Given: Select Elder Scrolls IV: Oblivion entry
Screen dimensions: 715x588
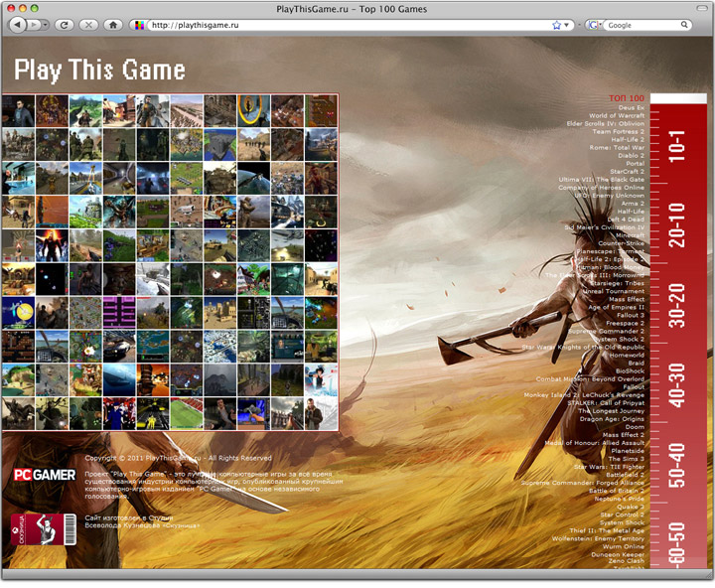Looking at the screenshot, I should tap(606, 123).
